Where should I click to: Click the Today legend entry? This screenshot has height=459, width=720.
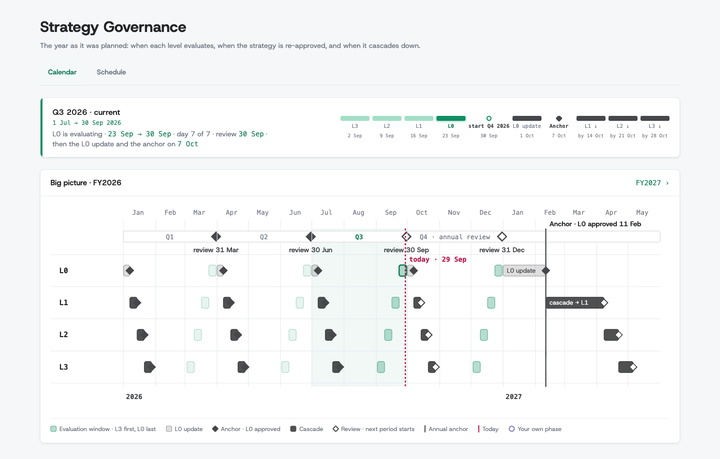[x=488, y=429]
